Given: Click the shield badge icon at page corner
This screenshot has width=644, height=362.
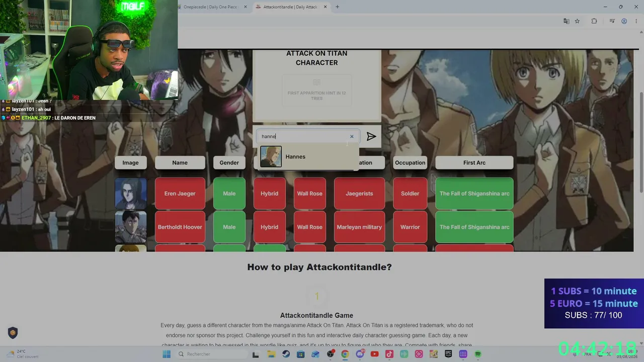Looking at the screenshot, I should click(x=13, y=333).
